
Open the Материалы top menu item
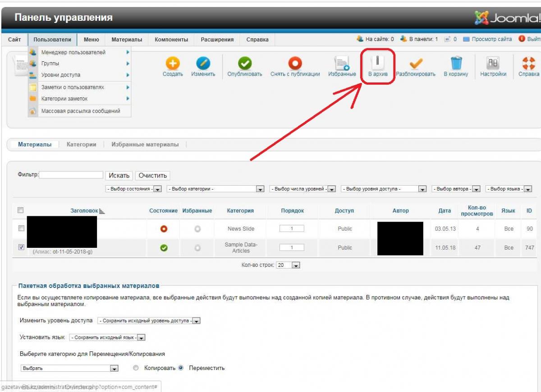127,40
